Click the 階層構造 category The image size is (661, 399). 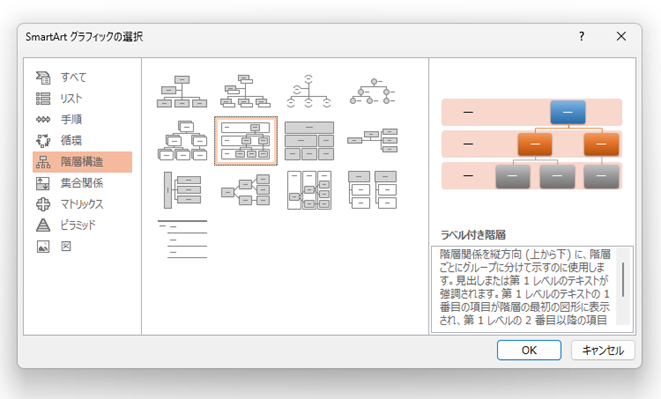(82, 162)
